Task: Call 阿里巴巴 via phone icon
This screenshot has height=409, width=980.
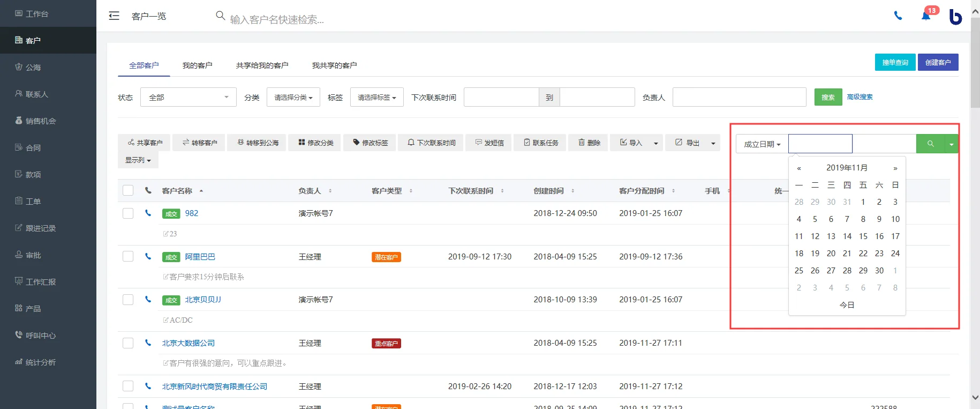Action: 148,256
